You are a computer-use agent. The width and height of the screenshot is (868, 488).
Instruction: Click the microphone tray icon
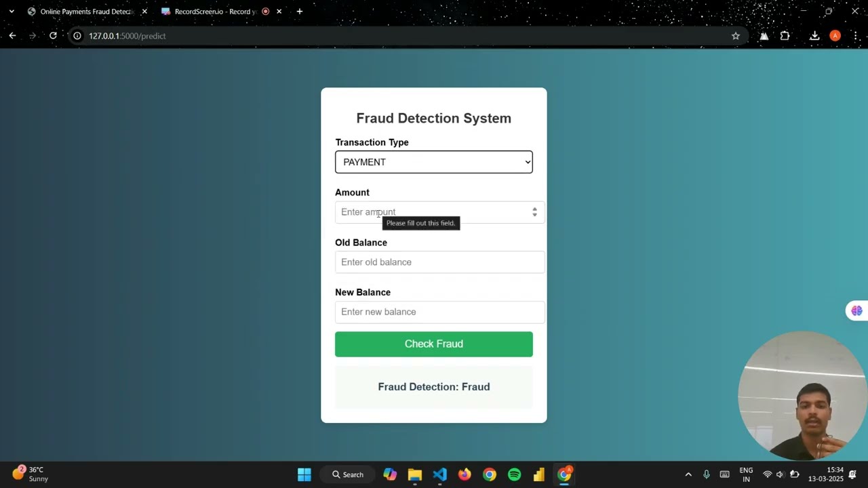click(706, 474)
